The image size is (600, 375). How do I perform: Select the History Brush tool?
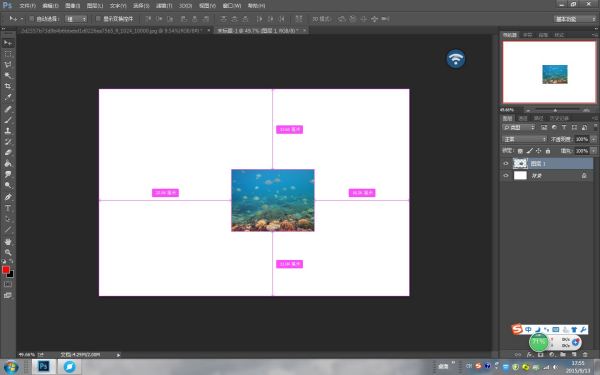pos(8,142)
